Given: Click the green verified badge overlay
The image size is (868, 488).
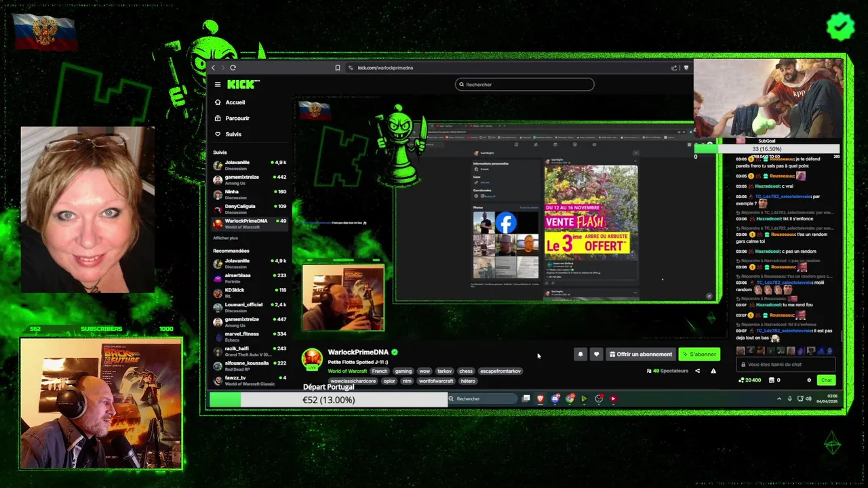Looking at the screenshot, I should point(840,26).
